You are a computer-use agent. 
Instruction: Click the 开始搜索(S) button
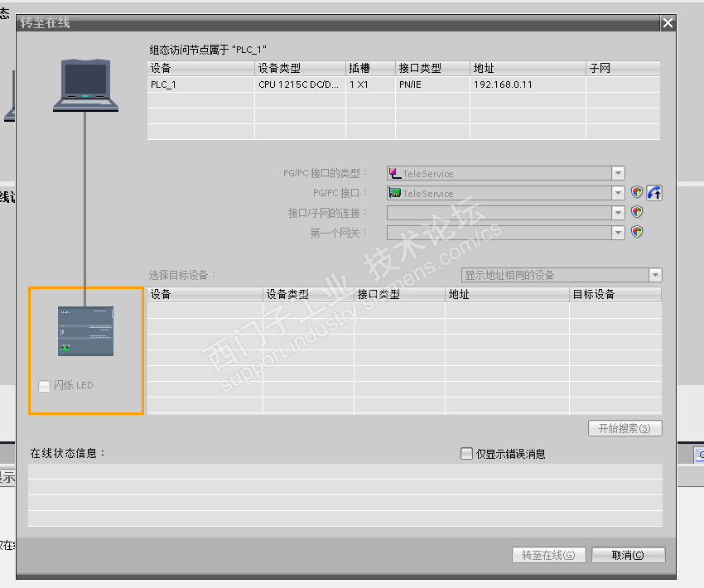625,428
